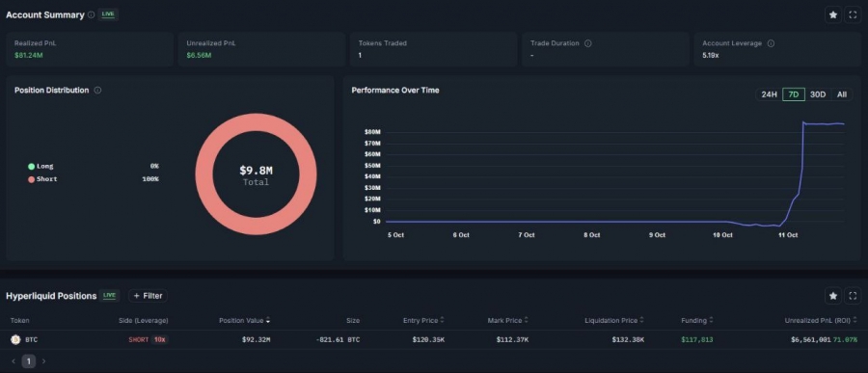868x373 pixels.
Task: Toggle the Short series in legend
Action: coord(42,179)
